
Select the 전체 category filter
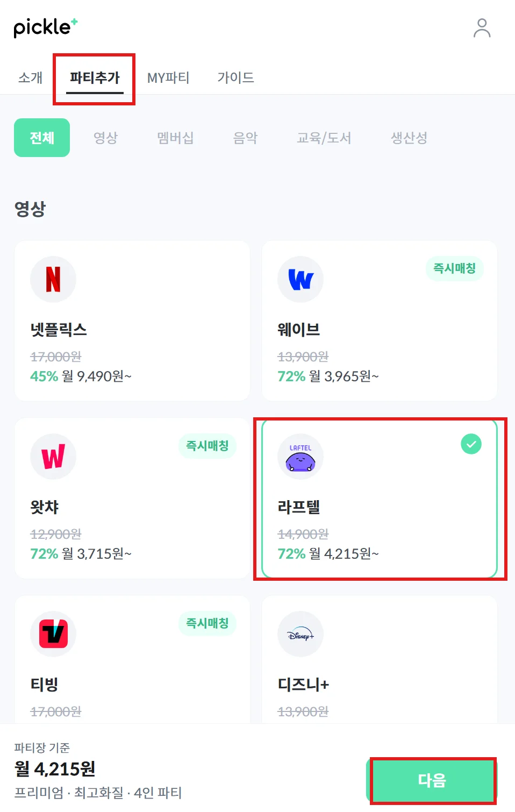(42, 138)
